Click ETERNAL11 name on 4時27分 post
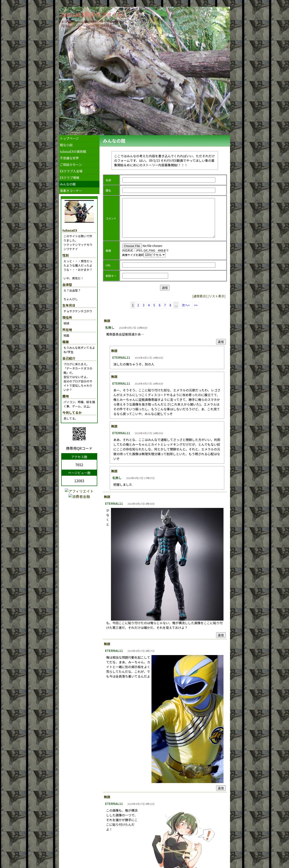The image size is (289, 868). pos(114,651)
